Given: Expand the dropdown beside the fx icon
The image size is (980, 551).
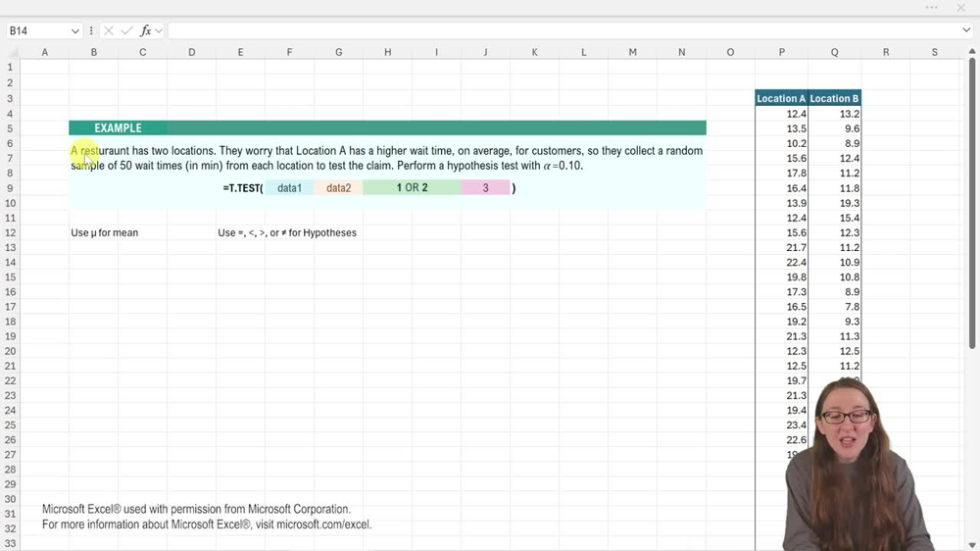Looking at the screenshot, I should (x=159, y=30).
